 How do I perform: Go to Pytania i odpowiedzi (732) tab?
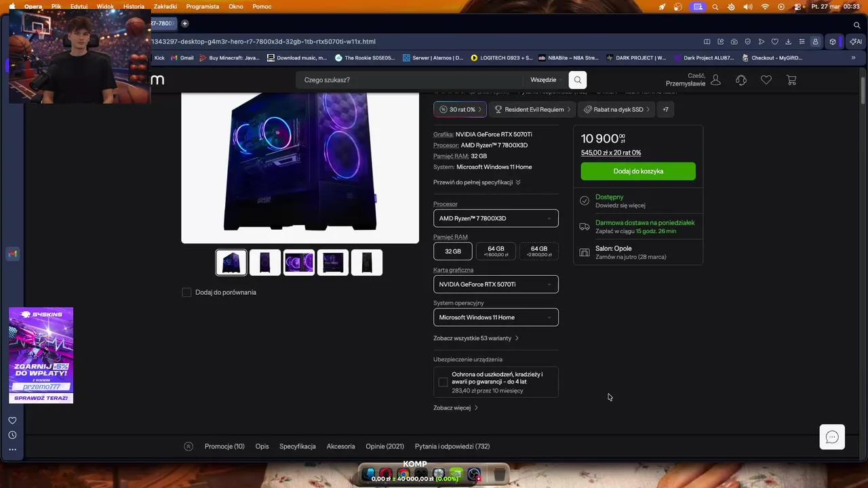pos(452,447)
